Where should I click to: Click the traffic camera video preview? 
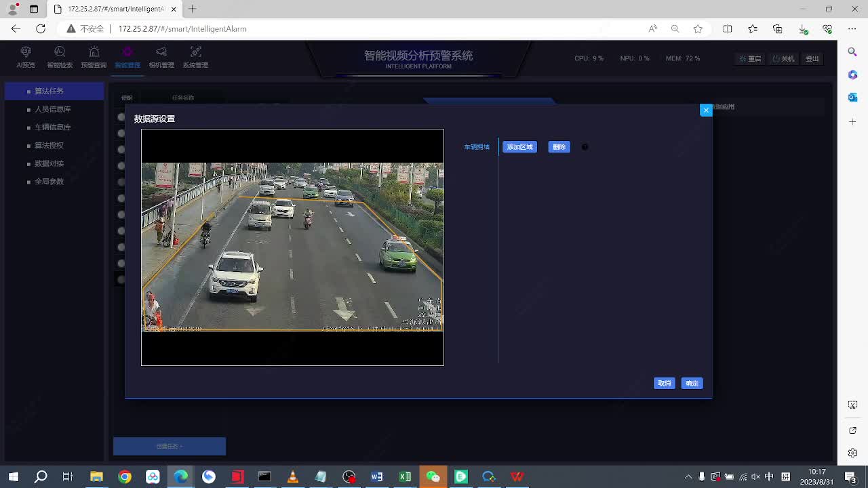click(292, 247)
